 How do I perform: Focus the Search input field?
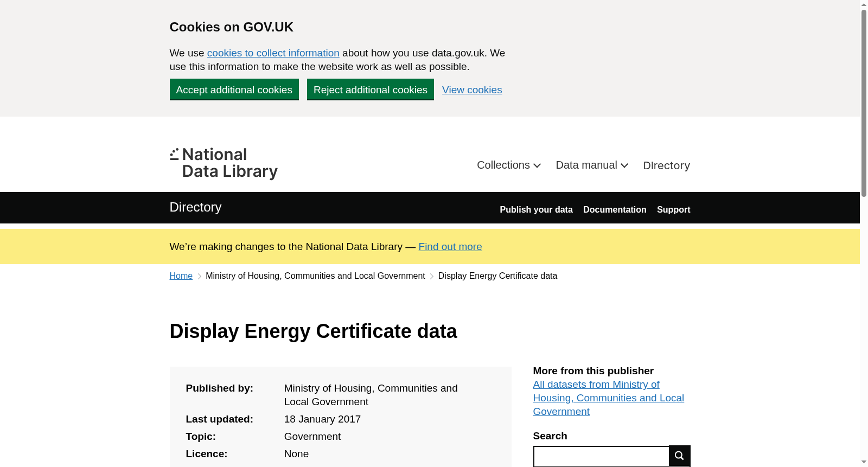[601, 456]
